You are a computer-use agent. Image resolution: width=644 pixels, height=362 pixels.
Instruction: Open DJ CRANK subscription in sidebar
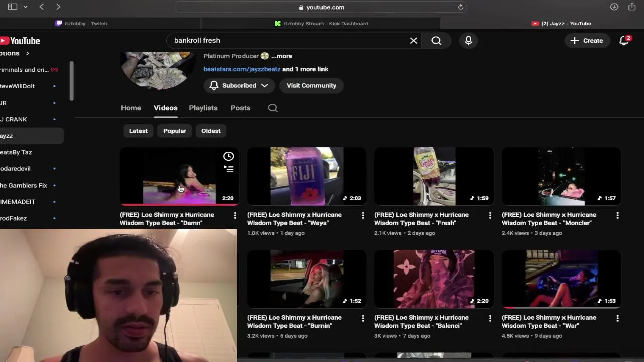click(29, 119)
